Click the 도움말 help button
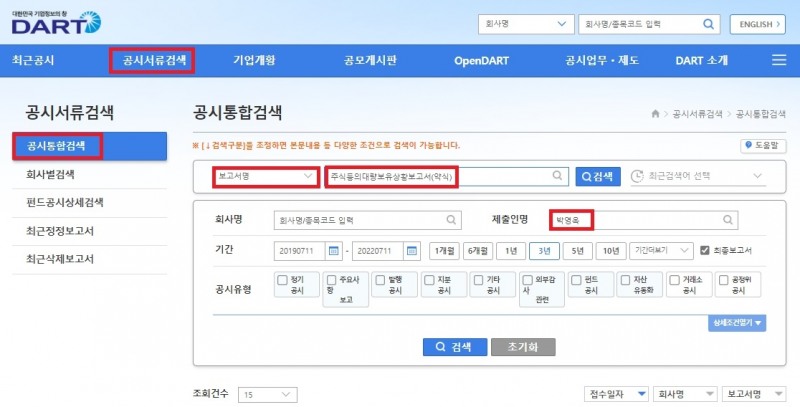Screen dimensions: 800x407 coord(763,146)
